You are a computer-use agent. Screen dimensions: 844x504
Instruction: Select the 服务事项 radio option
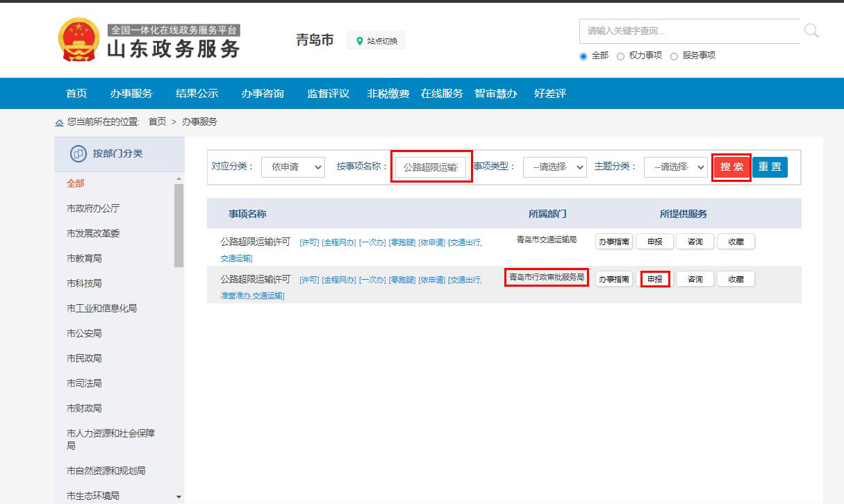(674, 56)
